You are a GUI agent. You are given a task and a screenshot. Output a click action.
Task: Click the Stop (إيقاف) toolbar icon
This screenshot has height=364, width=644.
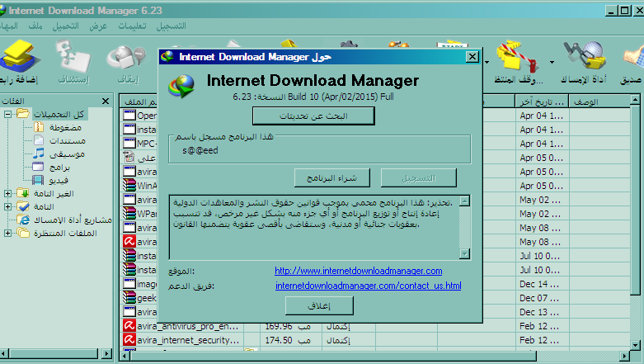coord(127,60)
